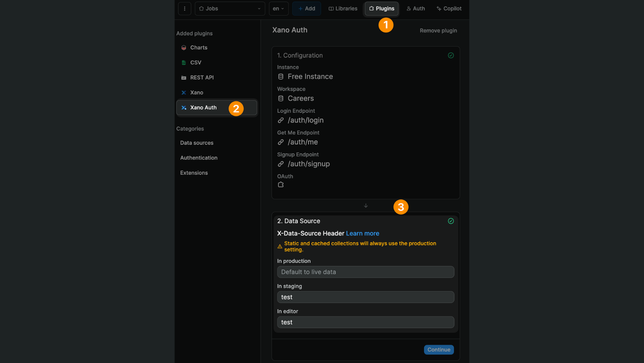
Task: Open the en language dropdown
Action: coord(278,8)
